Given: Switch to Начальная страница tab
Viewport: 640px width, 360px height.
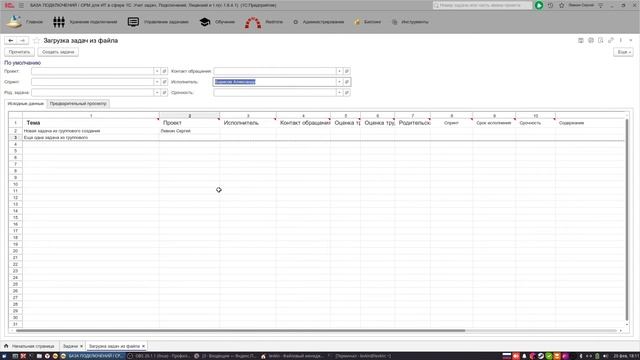Looking at the screenshot, I should coord(30,346).
